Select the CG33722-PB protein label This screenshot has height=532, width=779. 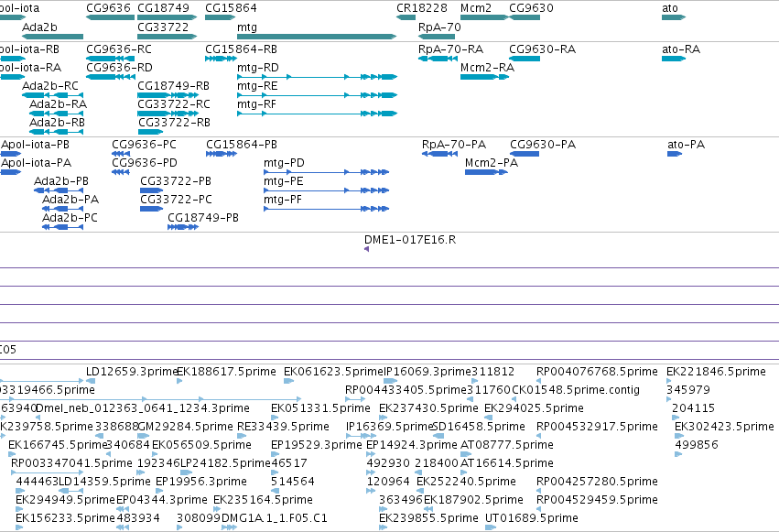[x=176, y=181]
